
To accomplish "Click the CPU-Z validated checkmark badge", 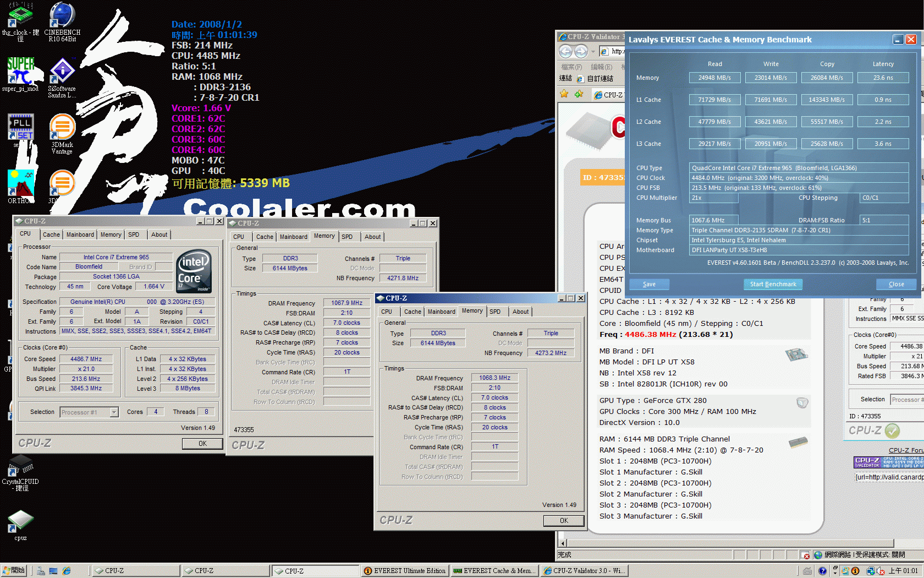I will pos(892,430).
